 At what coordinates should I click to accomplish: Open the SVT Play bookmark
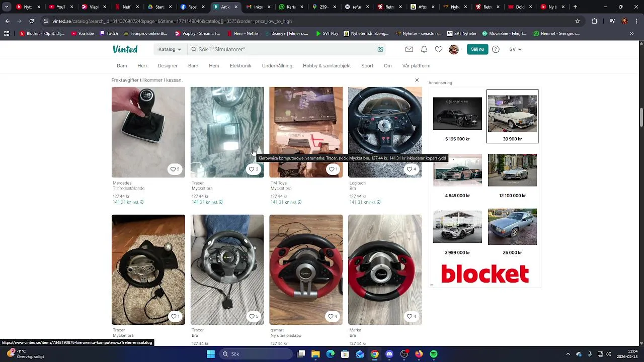pos(327,34)
